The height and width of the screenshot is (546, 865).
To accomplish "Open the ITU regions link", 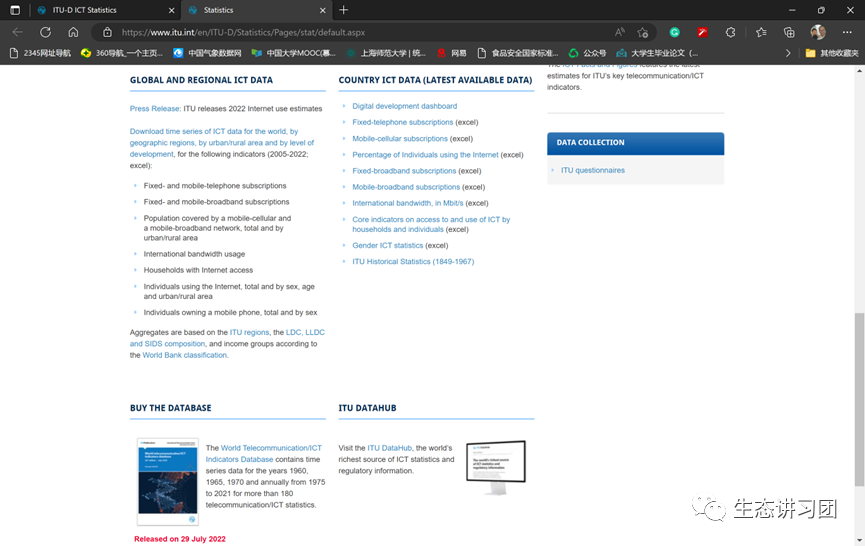I will pyautogui.click(x=249, y=332).
